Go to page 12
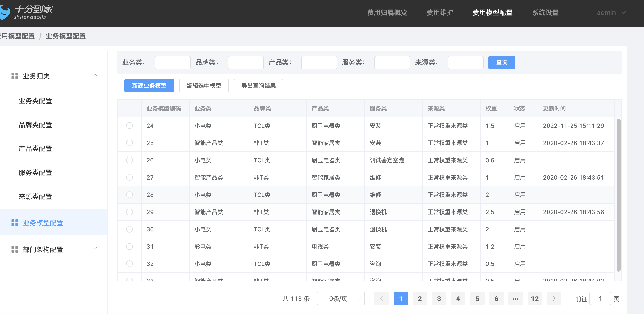Screen dimensions: 644x314 (x=535, y=298)
